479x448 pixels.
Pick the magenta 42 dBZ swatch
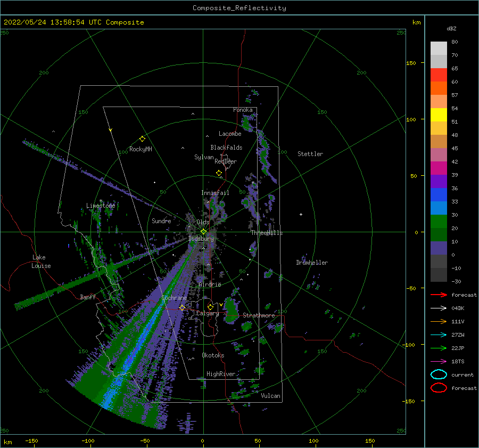[439, 168]
